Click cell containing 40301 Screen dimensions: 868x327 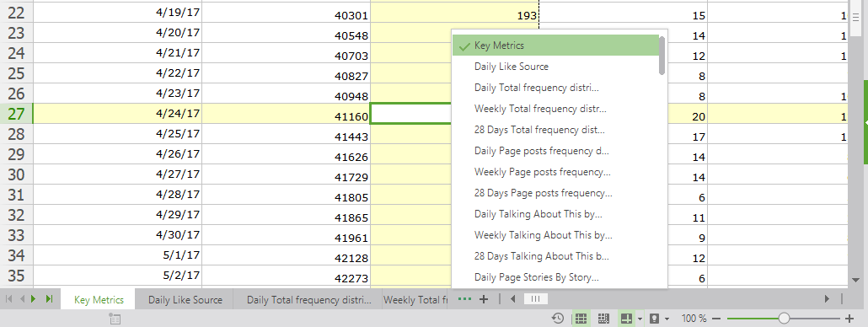(x=287, y=13)
